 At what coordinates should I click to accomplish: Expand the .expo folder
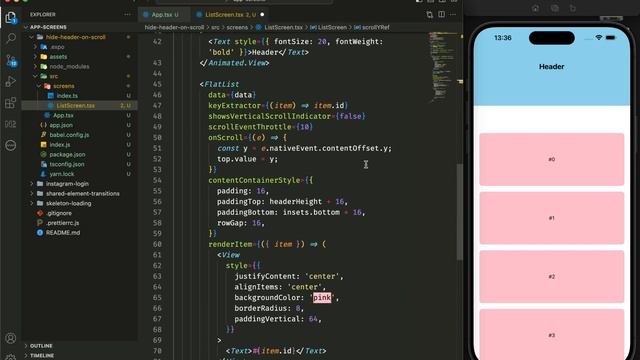pos(35,47)
